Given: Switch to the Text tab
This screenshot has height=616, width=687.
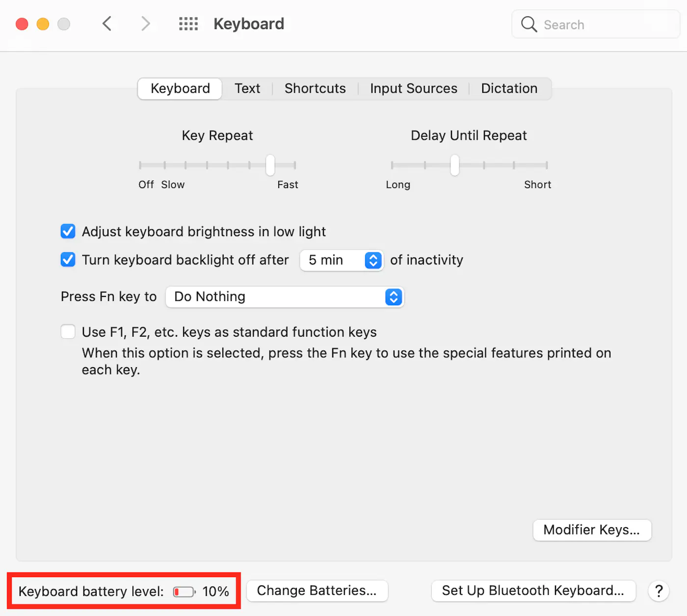Looking at the screenshot, I should (247, 88).
